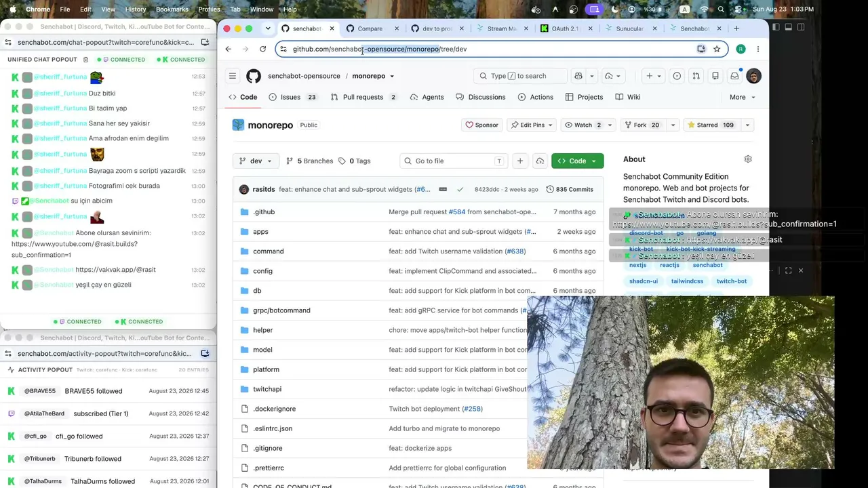The height and width of the screenshot is (488, 868).
Task: Close the OAuth 2.1 tab
Action: (x=591, y=28)
